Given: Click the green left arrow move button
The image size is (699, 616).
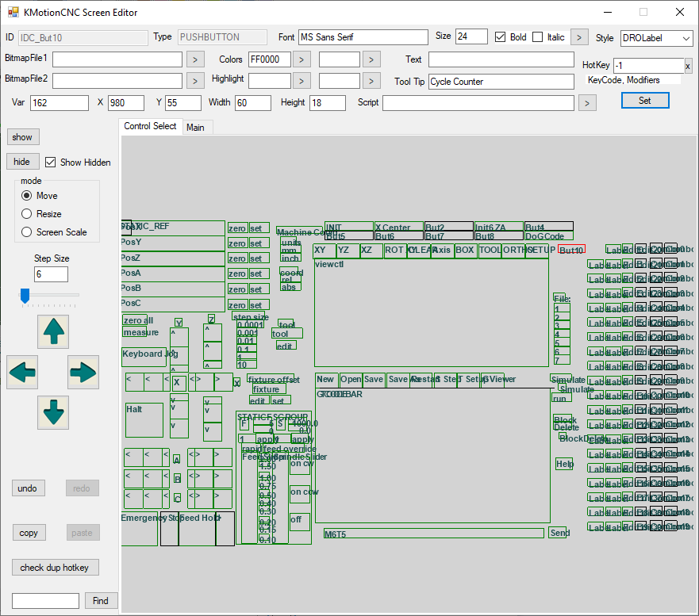Looking at the screenshot, I should coord(22,372).
